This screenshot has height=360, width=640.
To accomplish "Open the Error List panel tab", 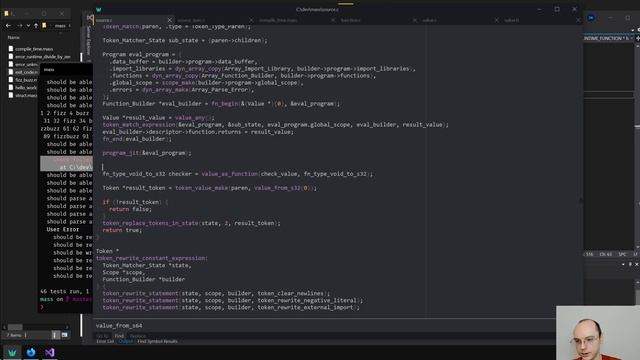I will 105,341.
